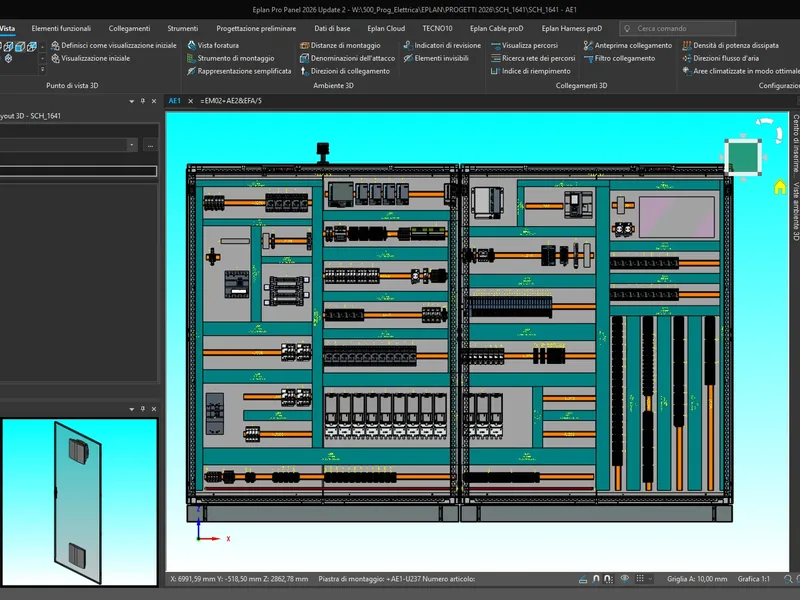
Task: Focus the Cerca comando search field
Action: [678, 29]
